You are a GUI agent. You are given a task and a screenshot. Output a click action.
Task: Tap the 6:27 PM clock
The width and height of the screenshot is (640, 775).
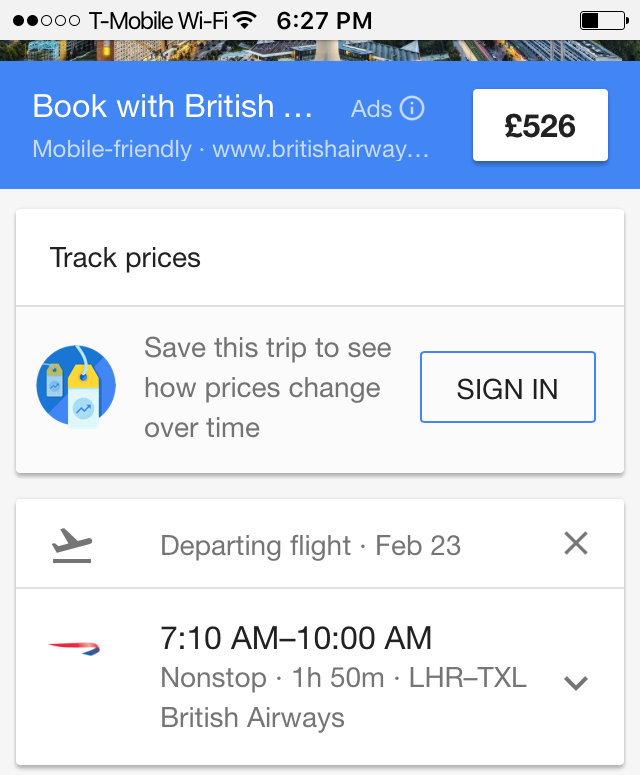pos(324,20)
